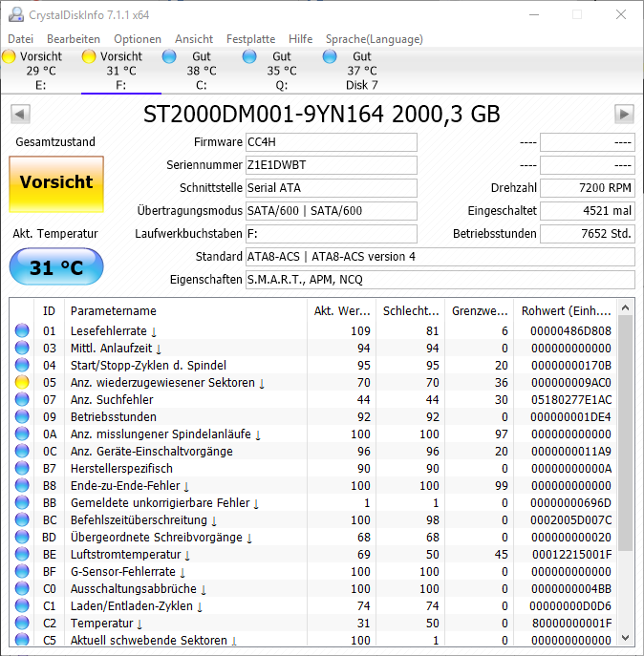Click status icon for Anz. Suchfehler row

click(22, 399)
